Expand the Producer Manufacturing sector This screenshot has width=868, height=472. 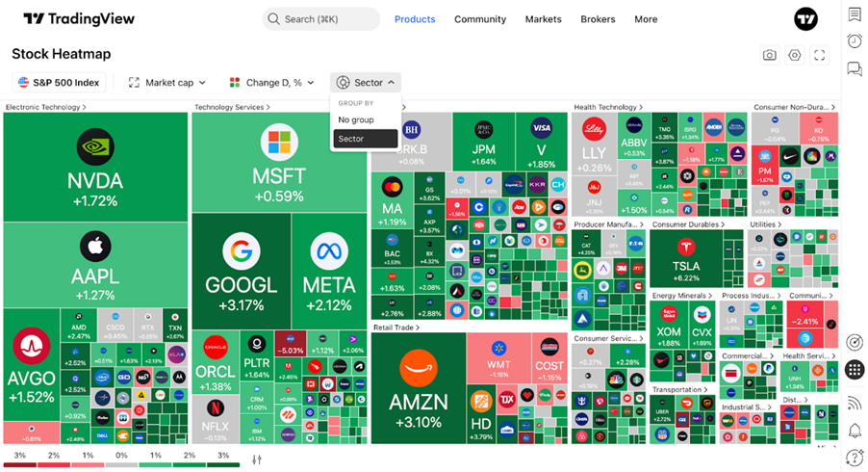point(609,224)
